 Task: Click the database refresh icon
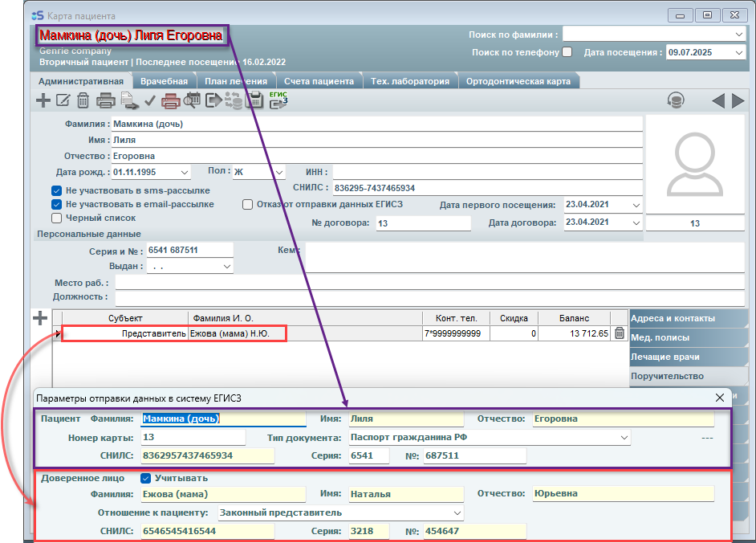coord(677,100)
